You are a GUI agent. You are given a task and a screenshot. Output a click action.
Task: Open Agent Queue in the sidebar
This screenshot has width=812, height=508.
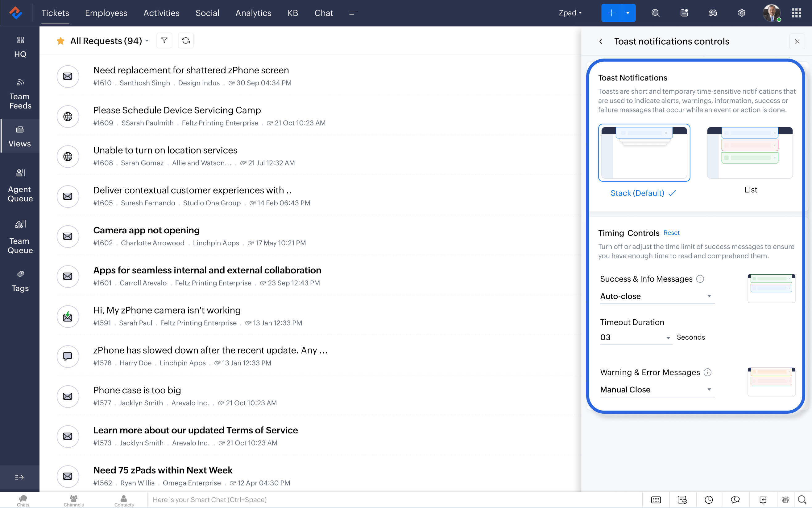point(20,186)
